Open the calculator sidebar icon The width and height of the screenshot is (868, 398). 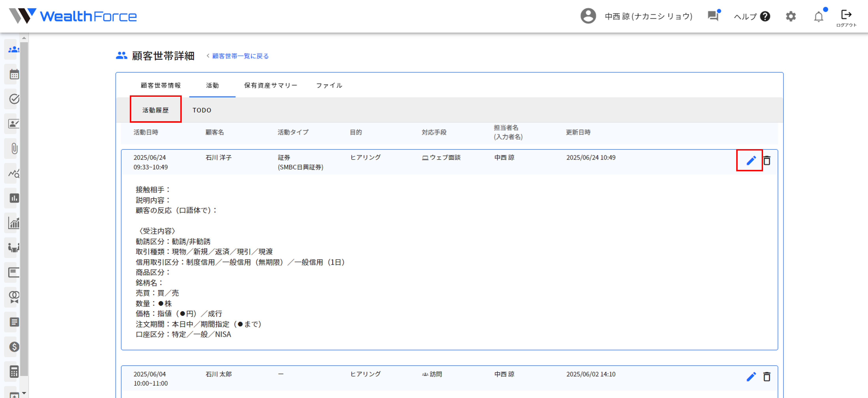pos(14,372)
